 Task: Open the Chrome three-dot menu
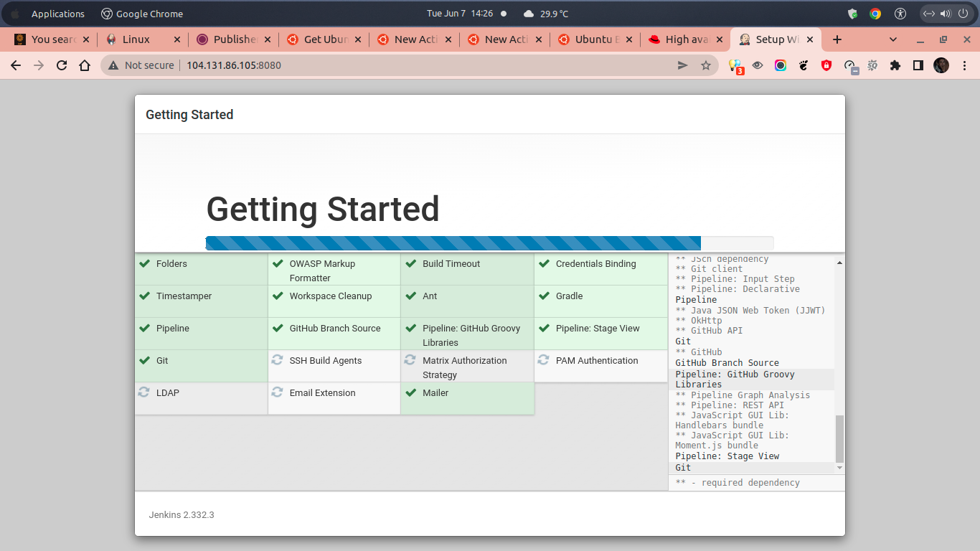click(x=964, y=65)
